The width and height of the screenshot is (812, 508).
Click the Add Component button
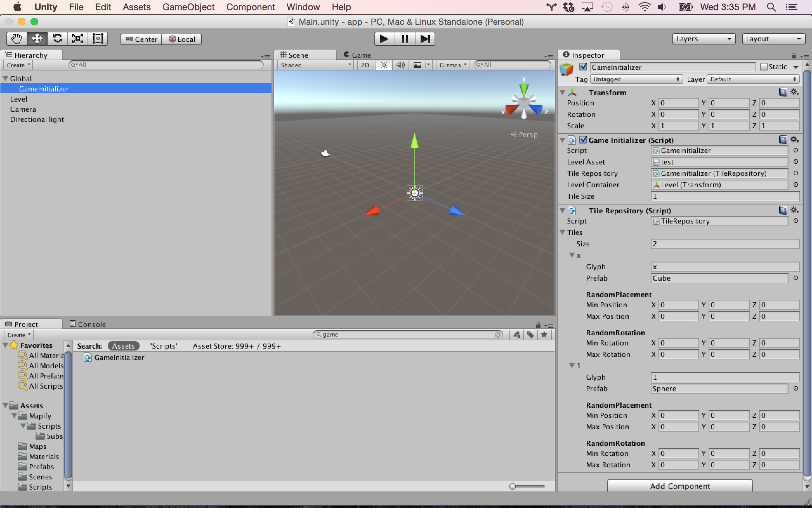pyautogui.click(x=680, y=486)
